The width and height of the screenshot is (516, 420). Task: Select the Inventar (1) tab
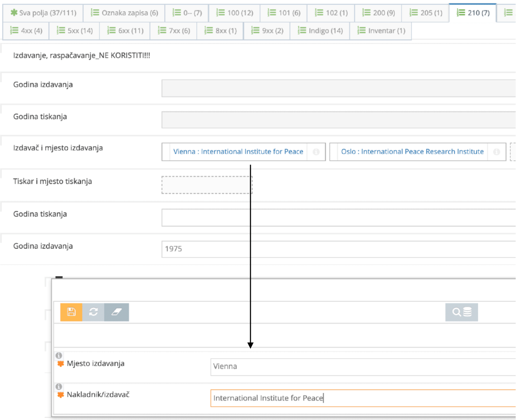pyautogui.click(x=380, y=30)
